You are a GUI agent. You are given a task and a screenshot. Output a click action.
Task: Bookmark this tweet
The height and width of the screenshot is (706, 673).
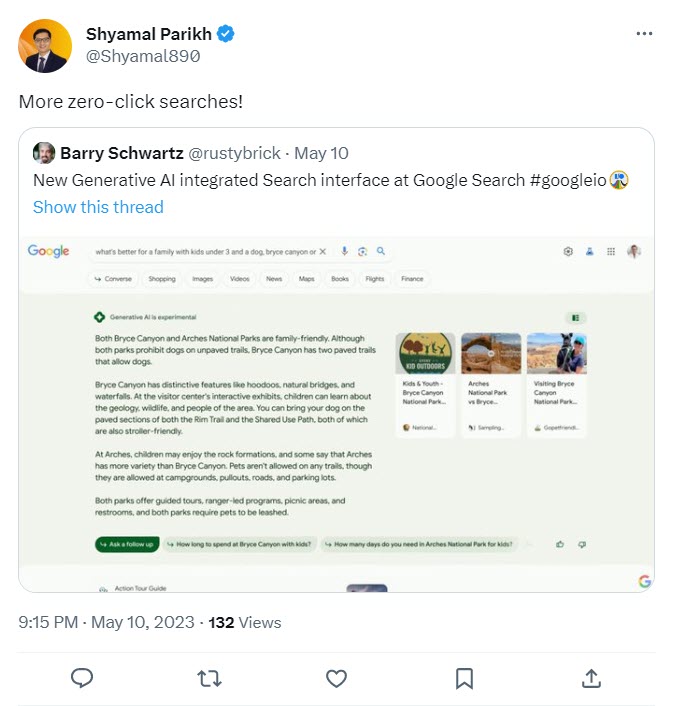pyautogui.click(x=464, y=679)
